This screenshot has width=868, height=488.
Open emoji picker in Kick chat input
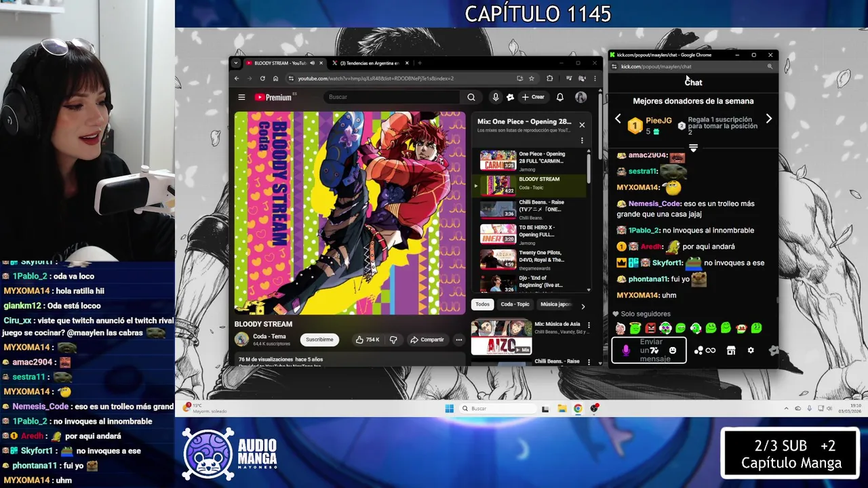[673, 350]
